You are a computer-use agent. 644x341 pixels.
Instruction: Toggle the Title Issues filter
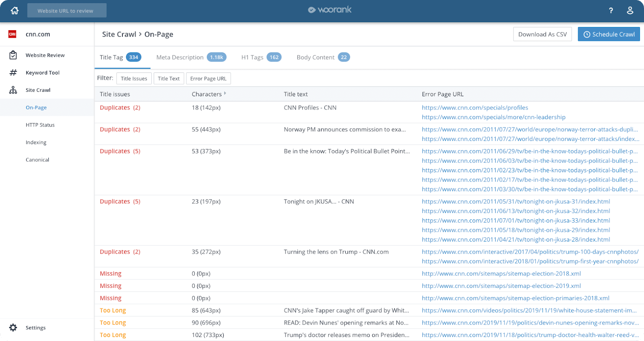134,79
